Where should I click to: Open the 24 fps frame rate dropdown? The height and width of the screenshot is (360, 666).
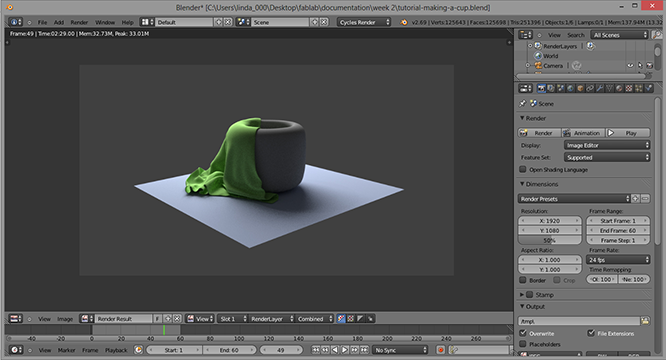[618, 260]
